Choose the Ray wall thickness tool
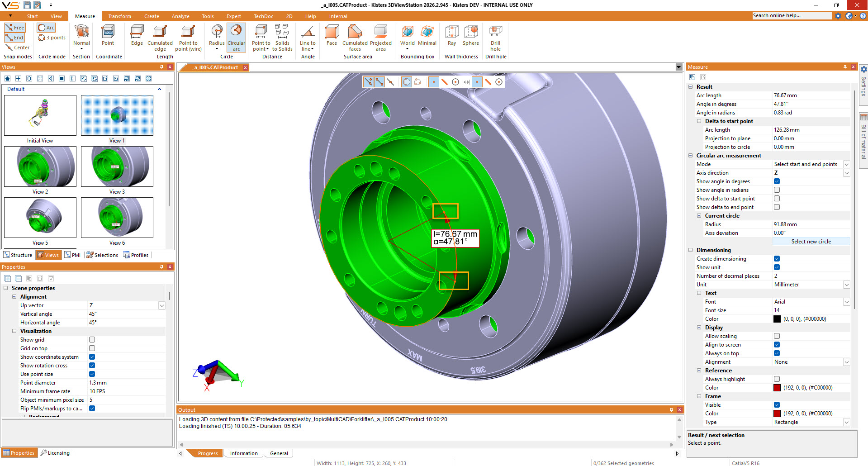Image resolution: width=868 pixels, height=466 pixels. (x=452, y=35)
